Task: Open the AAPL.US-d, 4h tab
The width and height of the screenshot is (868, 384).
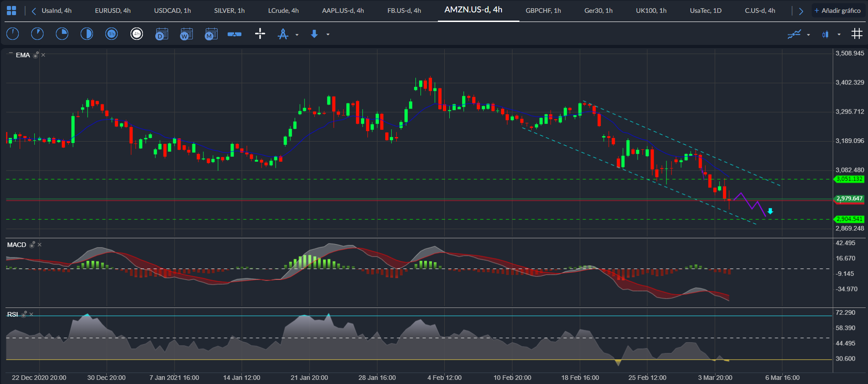Action: pos(343,11)
